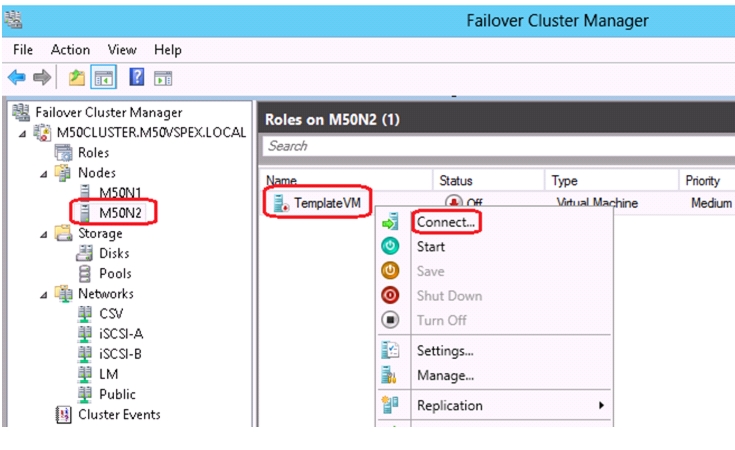Open the Help menu
The height and width of the screenshot is (450, 735).
pos(168,50)
